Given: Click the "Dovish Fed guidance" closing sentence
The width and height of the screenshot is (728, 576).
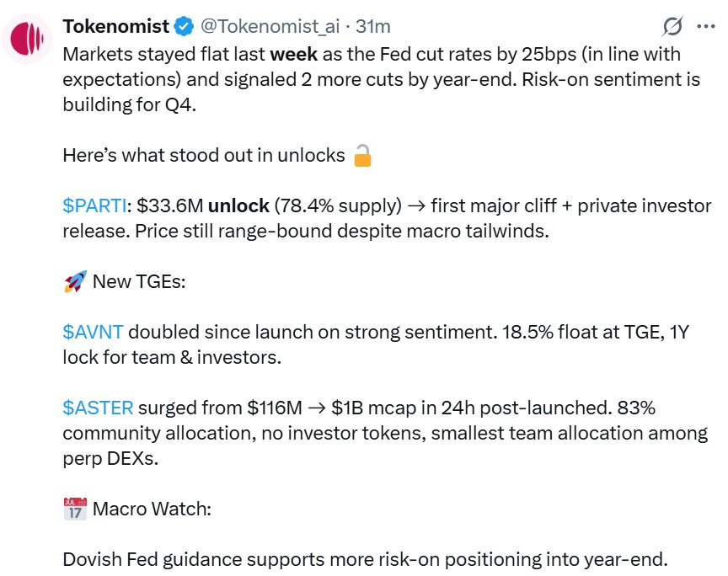Looking at the screenshot, I should (364, 559).
